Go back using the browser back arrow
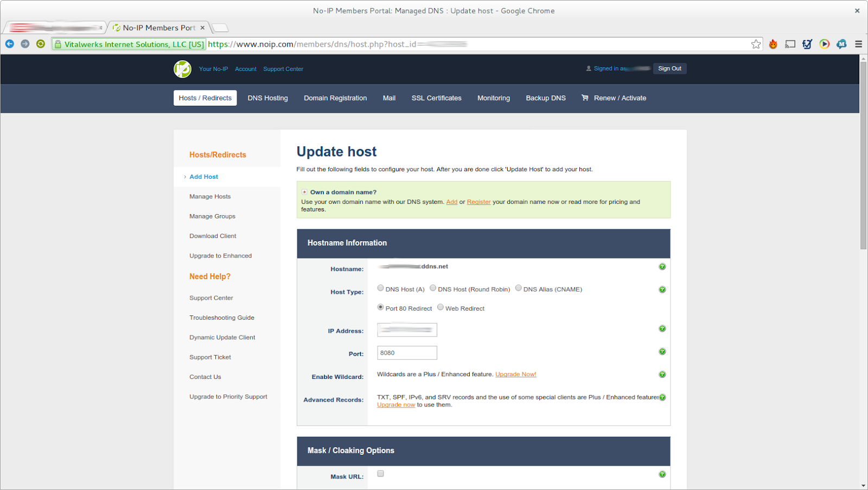Screen dimensions: 868x490 point(10,44)
